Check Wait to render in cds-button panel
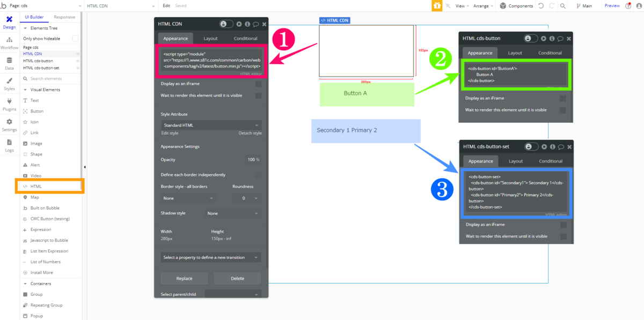This screenshot has height=320, width=644. 563,110
